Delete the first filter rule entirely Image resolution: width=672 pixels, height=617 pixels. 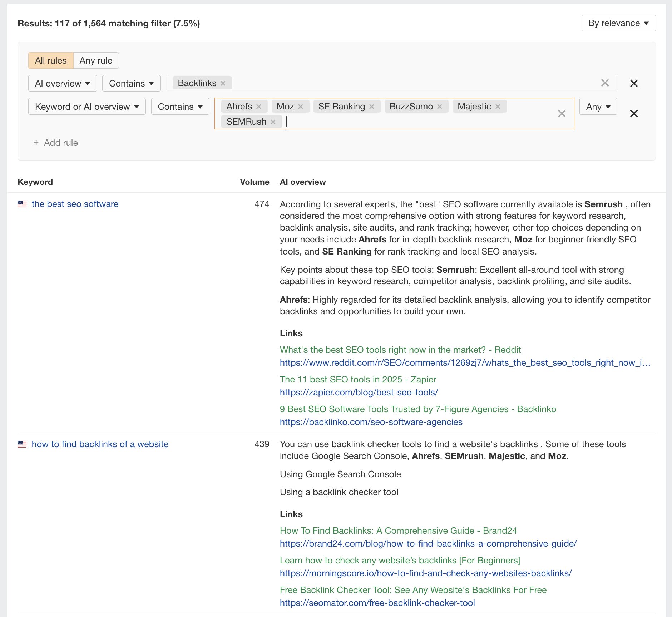point(634,83)
